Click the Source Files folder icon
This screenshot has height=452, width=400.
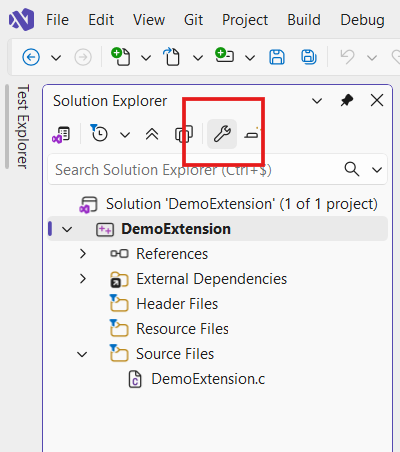coord(119,353)
